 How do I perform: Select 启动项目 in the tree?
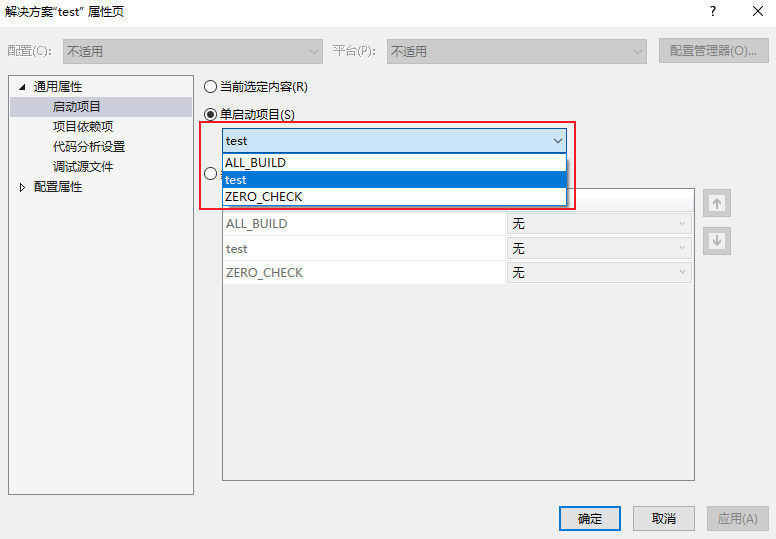(x=77, y=106)
